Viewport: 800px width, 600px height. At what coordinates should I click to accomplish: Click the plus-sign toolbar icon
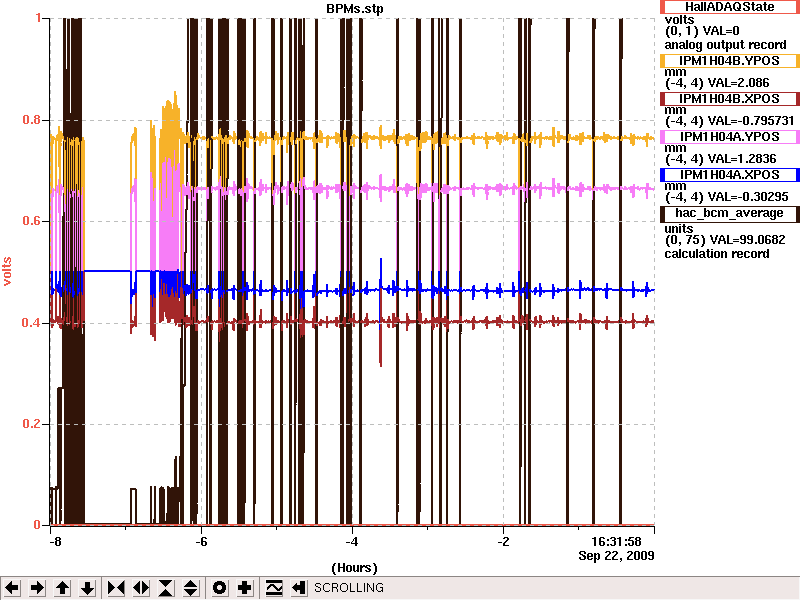point(245,588)
